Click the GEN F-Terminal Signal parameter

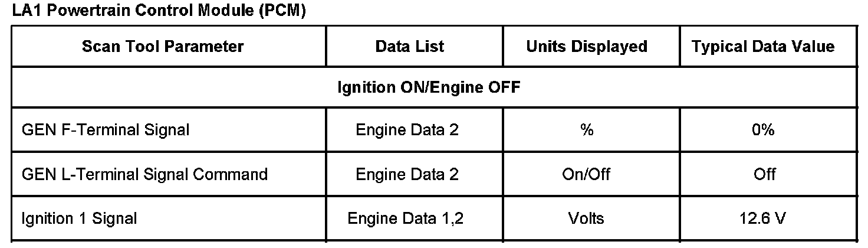[x=106, y=130]
